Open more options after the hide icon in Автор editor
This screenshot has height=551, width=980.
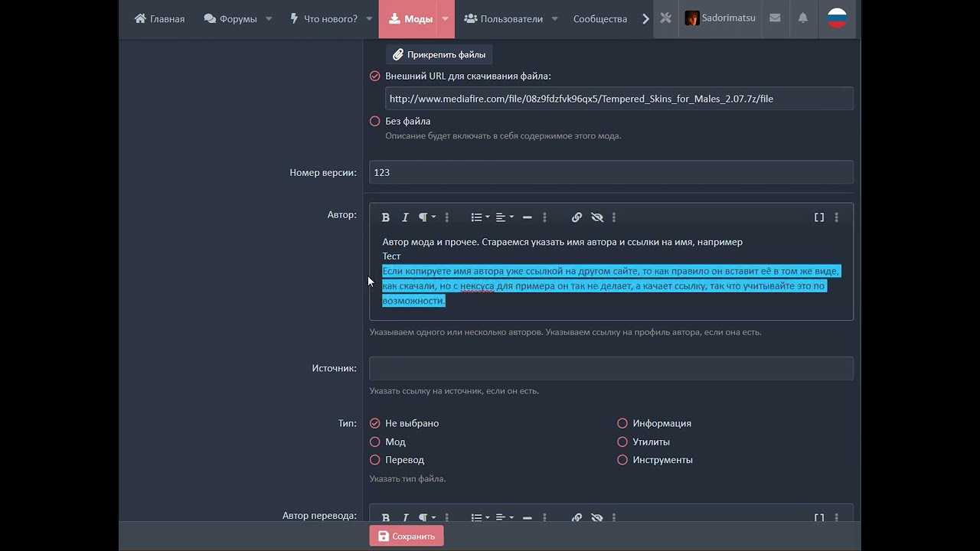[x=614, y=217]
